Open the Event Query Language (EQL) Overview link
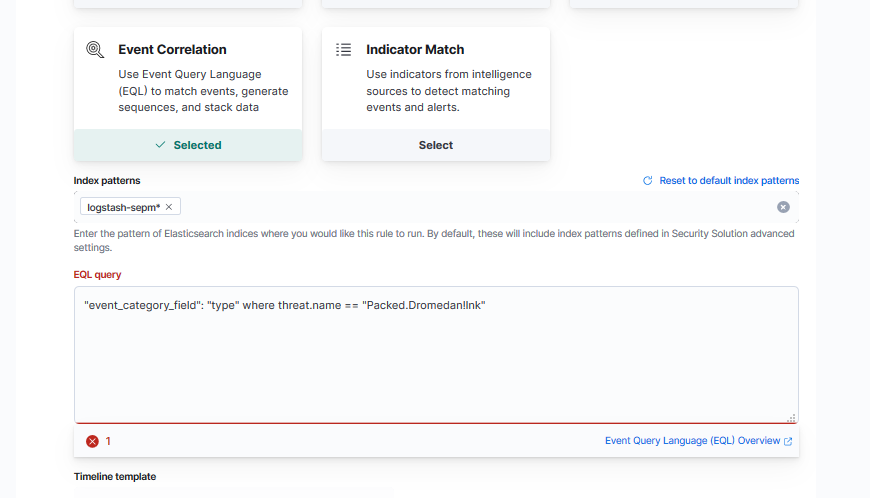This screenshot has height=498, width=870. (x=692, y=441)
